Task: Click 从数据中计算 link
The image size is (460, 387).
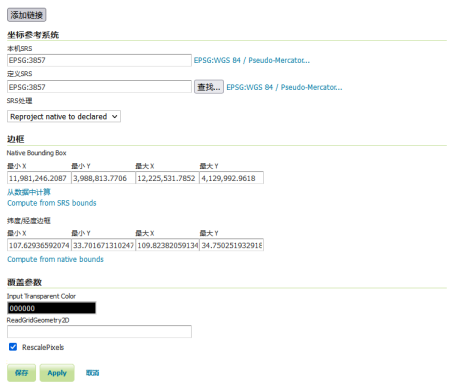Action: [x=29, y=192]
